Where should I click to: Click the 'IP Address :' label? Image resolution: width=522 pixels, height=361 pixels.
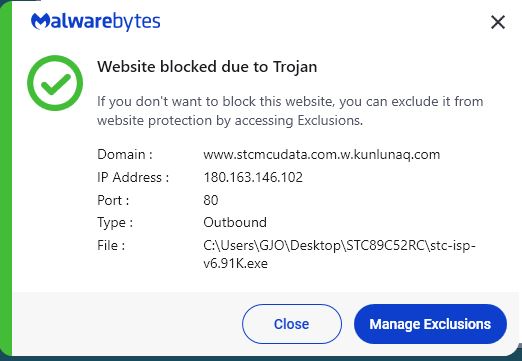point(133,177)
